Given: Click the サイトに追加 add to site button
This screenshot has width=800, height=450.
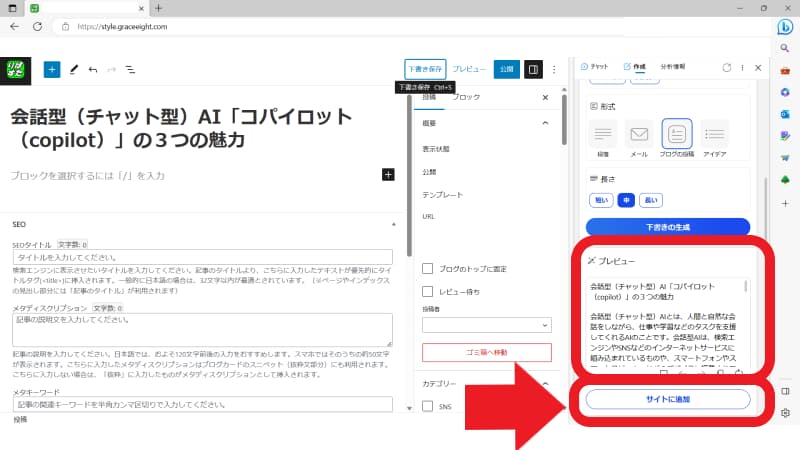Looking at the screenshot, I should click(668, 399).
